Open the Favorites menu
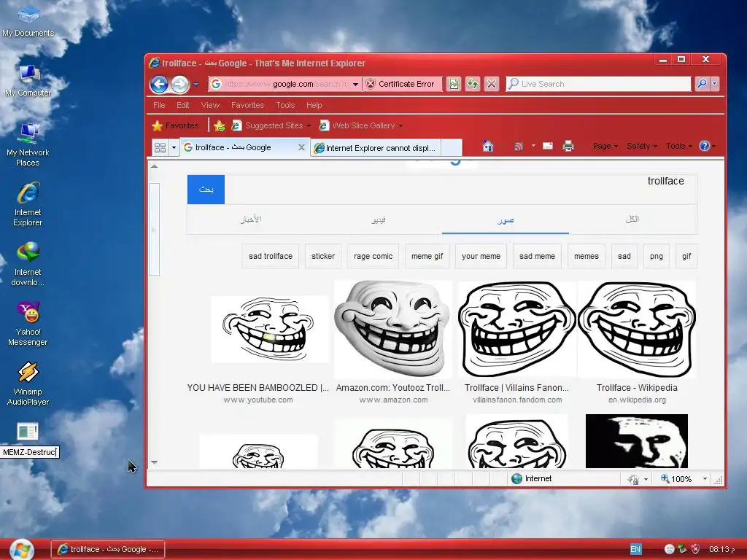Viewport: 747px width, 560px height. (248, 105)
